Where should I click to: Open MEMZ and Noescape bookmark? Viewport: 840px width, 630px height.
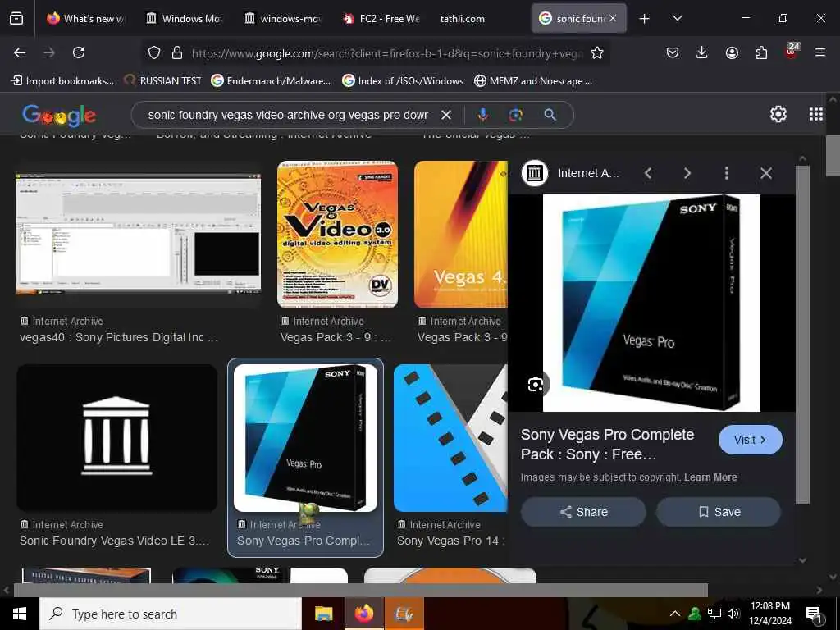[x=533, y=81]
